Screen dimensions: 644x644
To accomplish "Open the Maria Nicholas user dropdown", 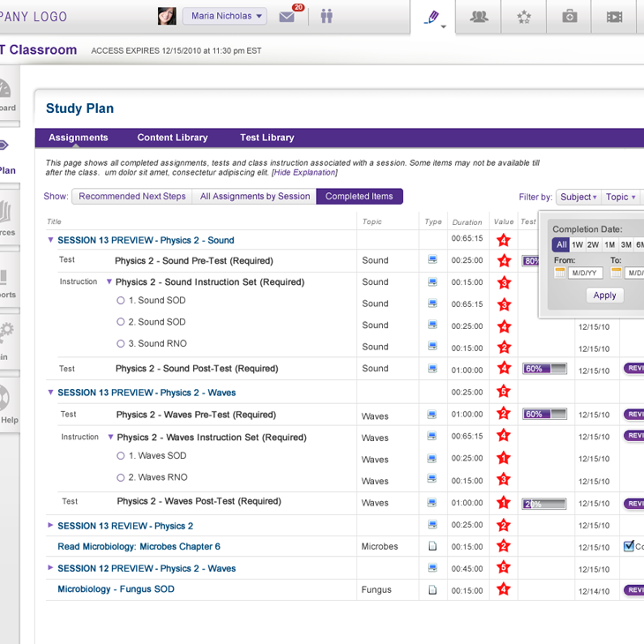I will (x=224, y=16).
